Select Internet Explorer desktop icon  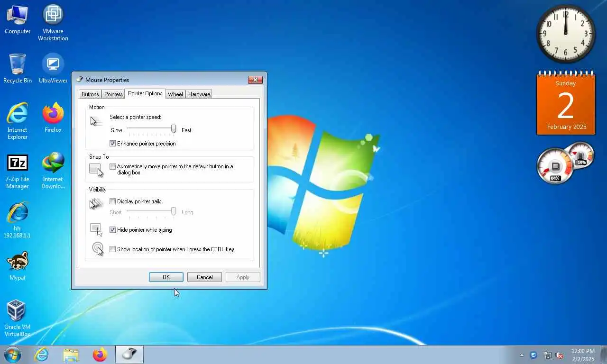click(18, 121)
